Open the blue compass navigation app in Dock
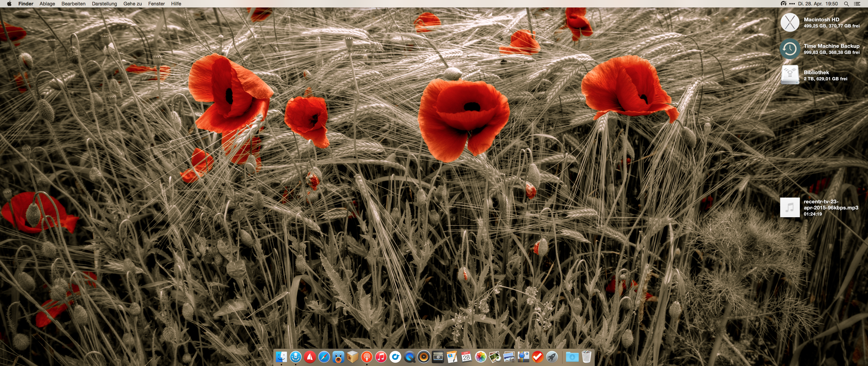 point(296,357)
